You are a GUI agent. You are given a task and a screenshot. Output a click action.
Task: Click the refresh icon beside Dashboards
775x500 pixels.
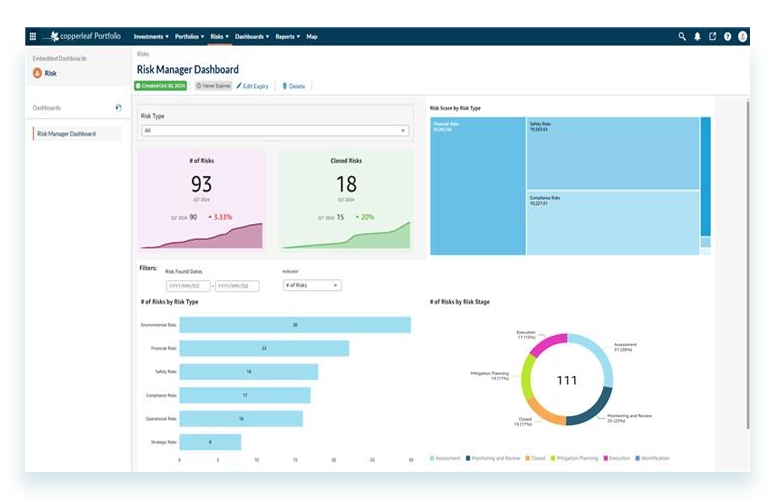pyautogui.click(x=119, y=107)
